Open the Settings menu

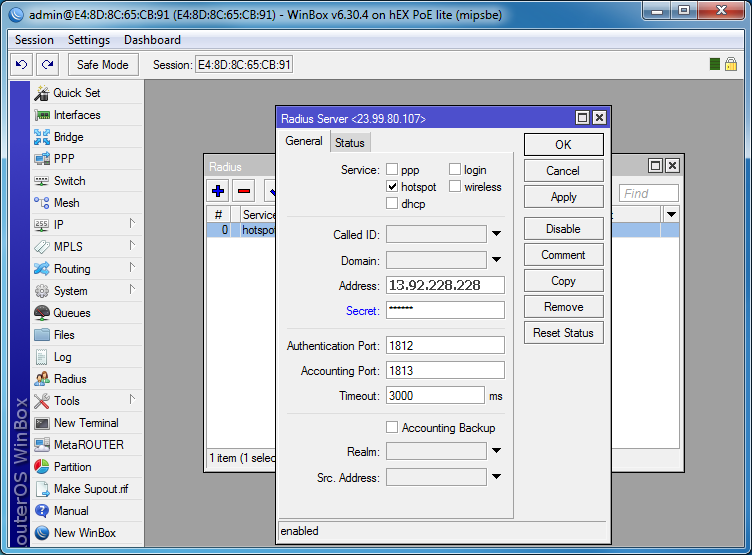[x=89, y=40]
